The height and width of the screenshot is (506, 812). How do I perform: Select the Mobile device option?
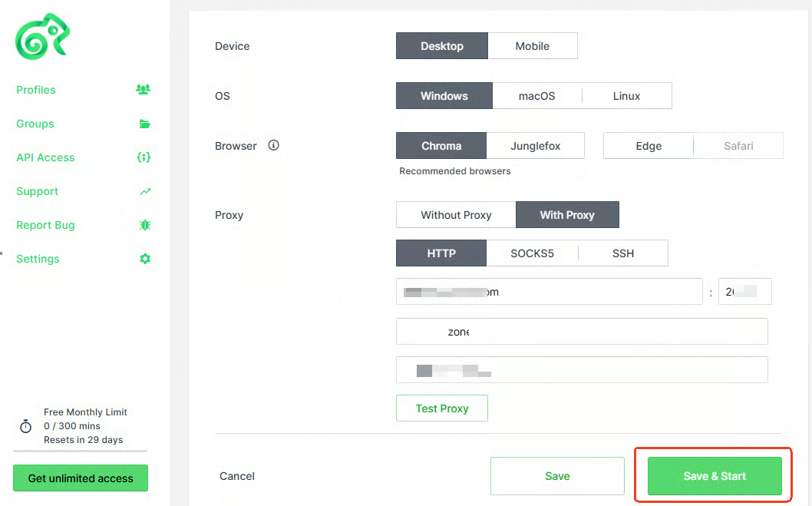[532, 46]
